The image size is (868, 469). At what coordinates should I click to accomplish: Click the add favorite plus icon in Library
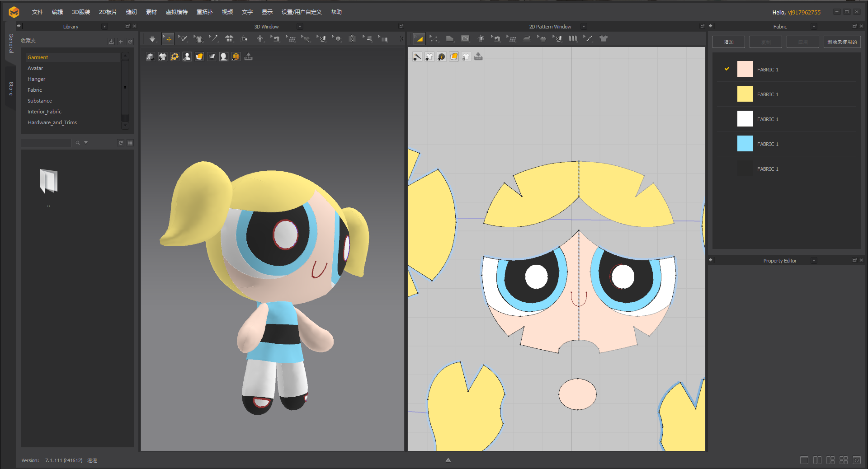pyautogui.click(x=121, y=42)
